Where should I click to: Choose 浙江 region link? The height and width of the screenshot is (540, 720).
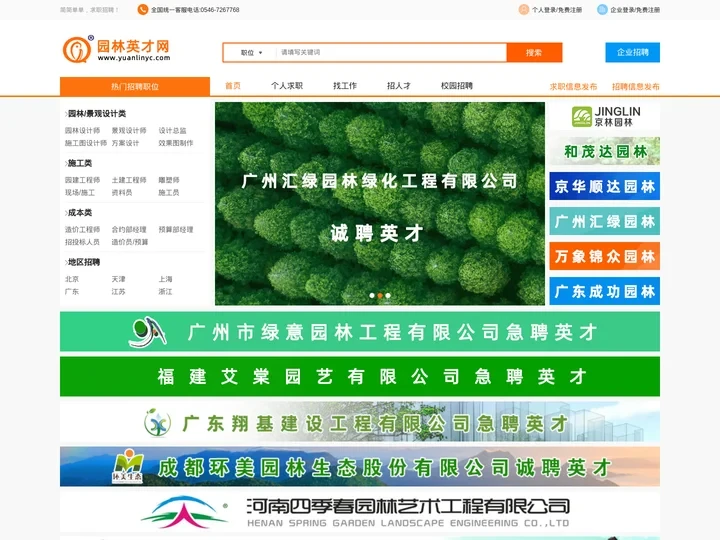(x=165, y=292)
